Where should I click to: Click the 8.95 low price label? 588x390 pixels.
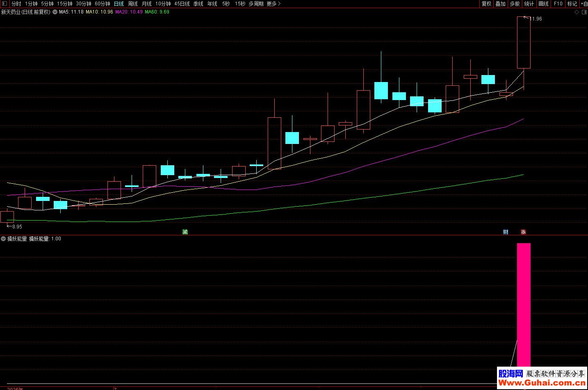(x=17, y=227)
